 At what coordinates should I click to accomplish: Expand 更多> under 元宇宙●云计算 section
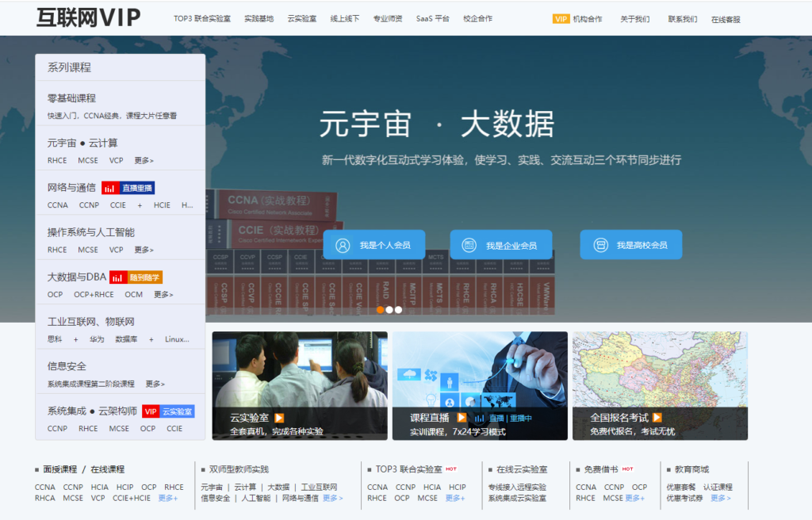(143, 160)
